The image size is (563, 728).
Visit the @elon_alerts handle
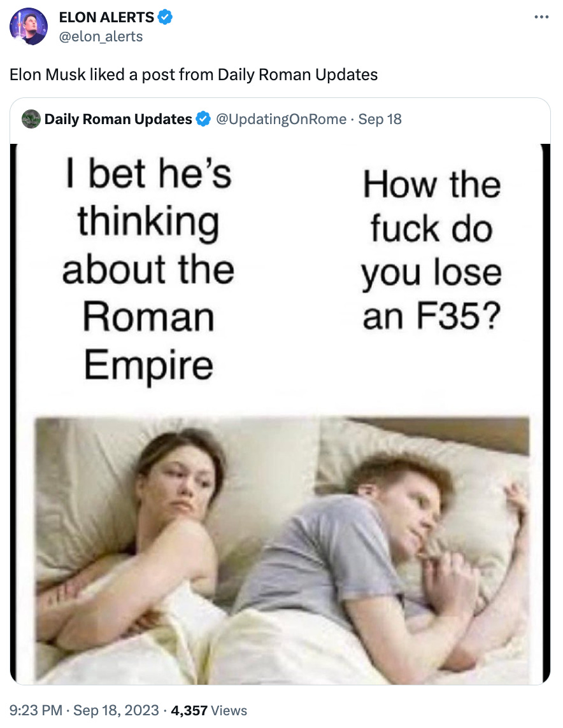pos(101,36)
